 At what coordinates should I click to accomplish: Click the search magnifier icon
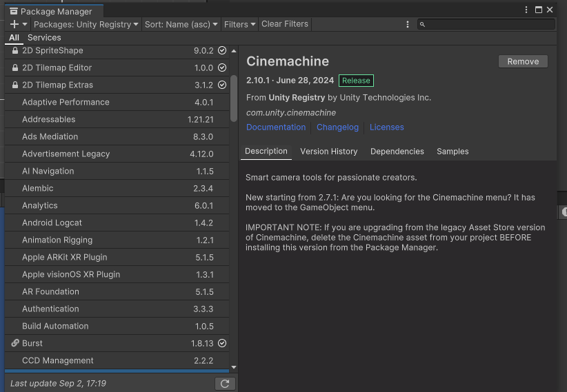[x=422, y=25]
